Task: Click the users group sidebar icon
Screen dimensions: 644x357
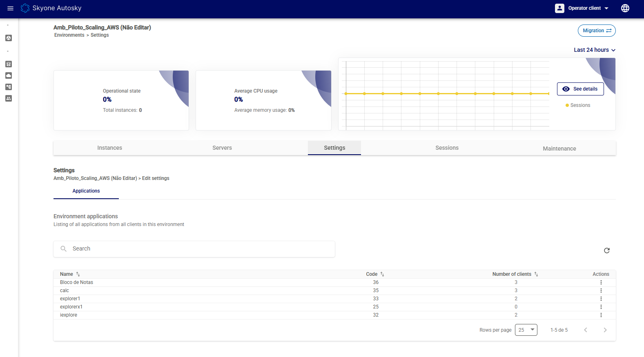Action: point(9,98)
